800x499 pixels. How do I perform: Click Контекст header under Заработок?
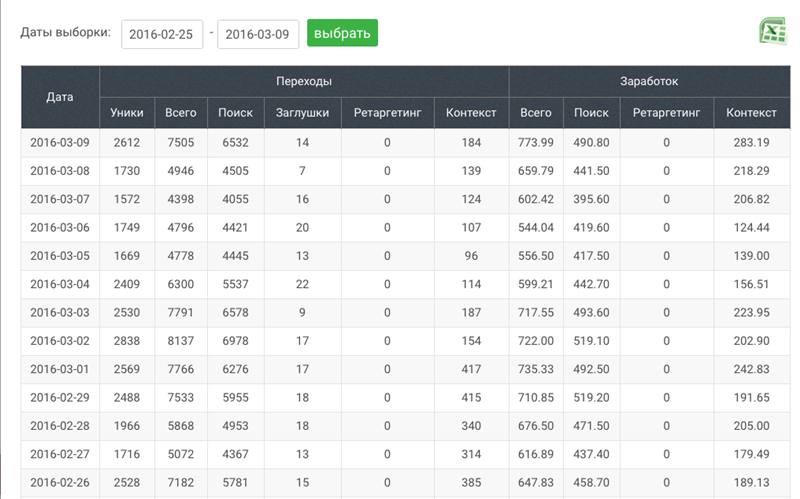[x=751, y=113]
